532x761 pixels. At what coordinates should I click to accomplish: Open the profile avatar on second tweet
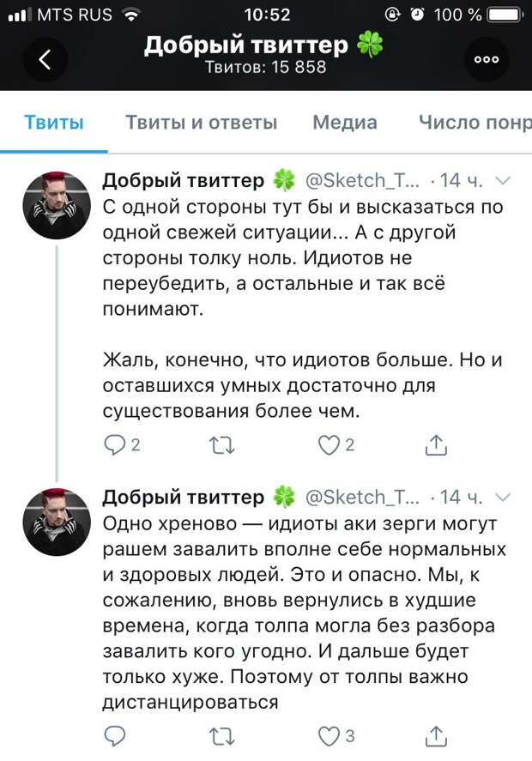57,522
